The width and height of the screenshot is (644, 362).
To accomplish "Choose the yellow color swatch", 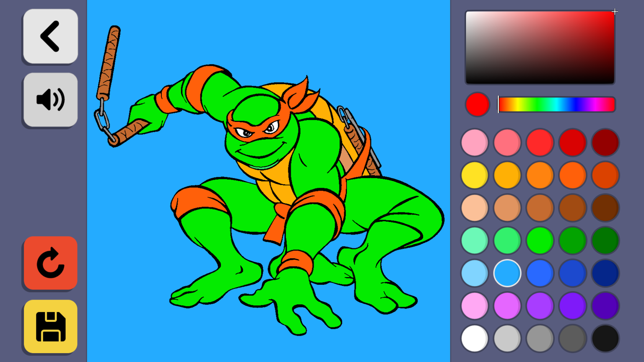I will click(474, 175).
